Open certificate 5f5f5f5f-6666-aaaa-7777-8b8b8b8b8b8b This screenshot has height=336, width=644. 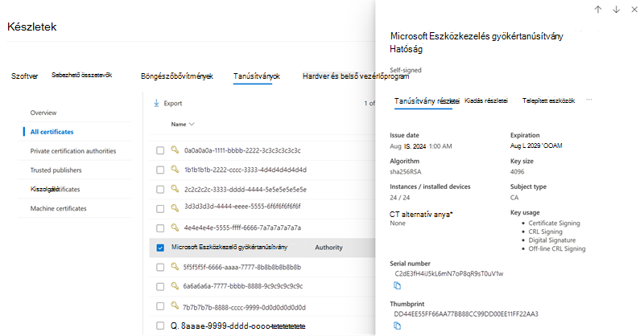242,267
